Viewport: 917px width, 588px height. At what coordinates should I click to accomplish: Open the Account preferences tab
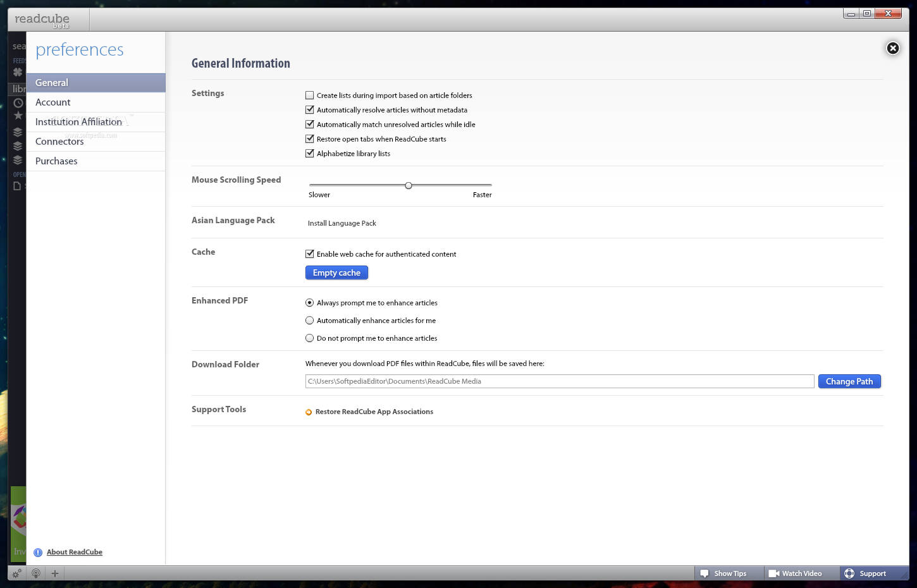(95, 102)
